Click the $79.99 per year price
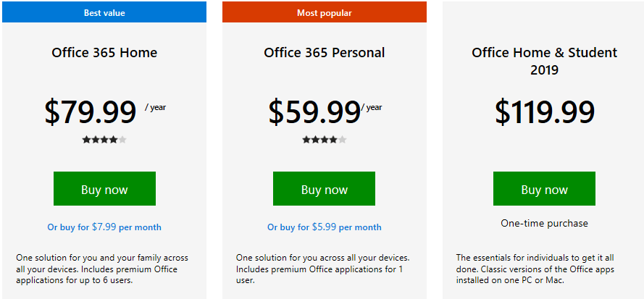 pos(105,111)
